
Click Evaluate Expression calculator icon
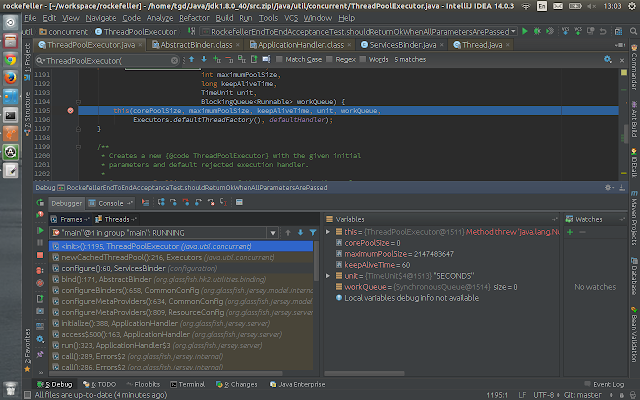click(x=240, y=202)
